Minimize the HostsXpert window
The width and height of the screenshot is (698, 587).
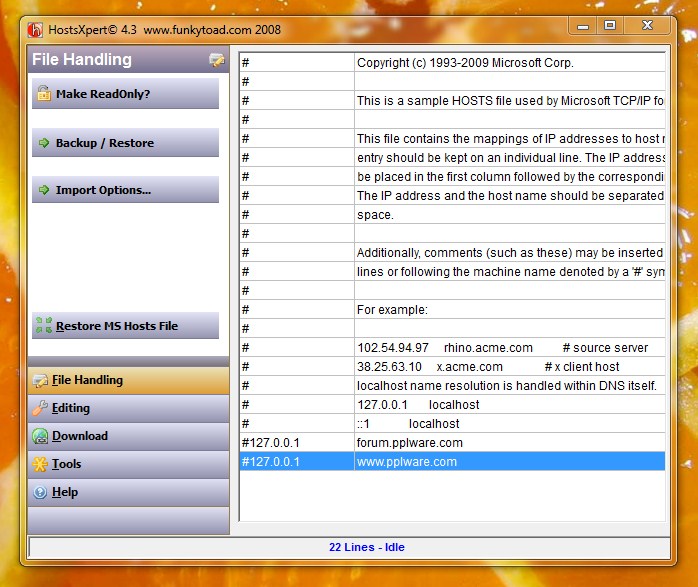[583, 26]
